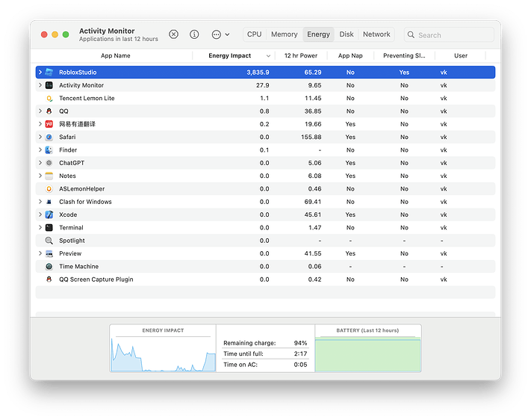
Task: Click Safari's 155.88 power value
Action: tap(311, 137)
